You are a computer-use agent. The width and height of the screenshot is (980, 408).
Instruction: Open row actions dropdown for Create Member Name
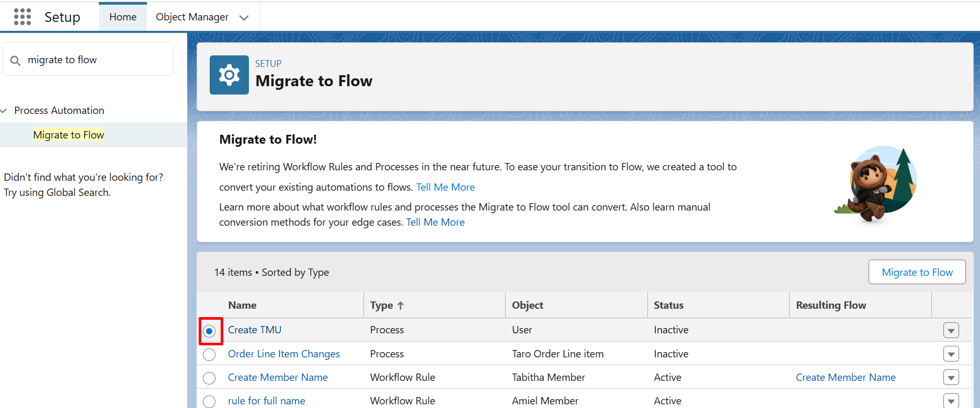click(x=951, y=377)
